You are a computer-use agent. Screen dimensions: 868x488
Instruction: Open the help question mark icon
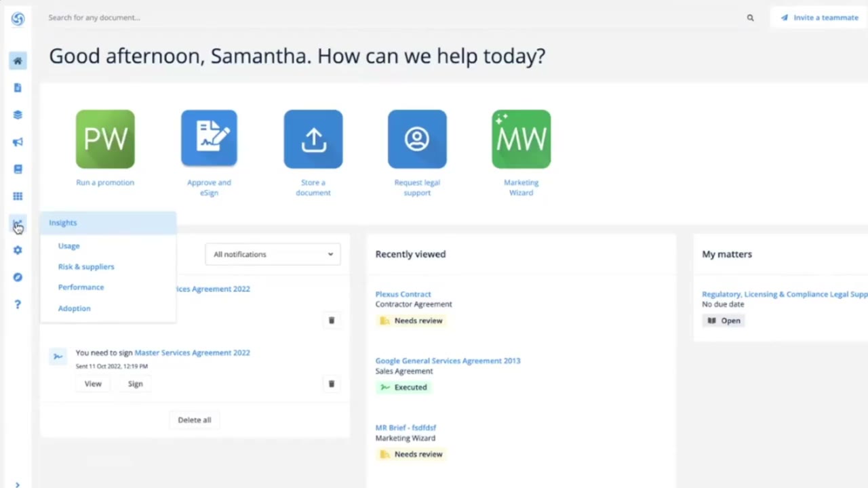click(x=18, y=304)
